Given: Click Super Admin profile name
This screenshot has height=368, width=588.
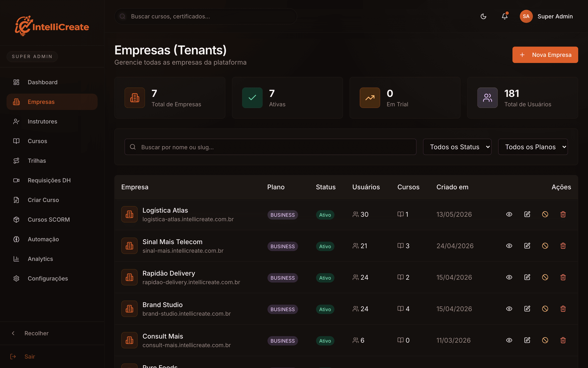Looking at the screenshot, I should (555, 16).
